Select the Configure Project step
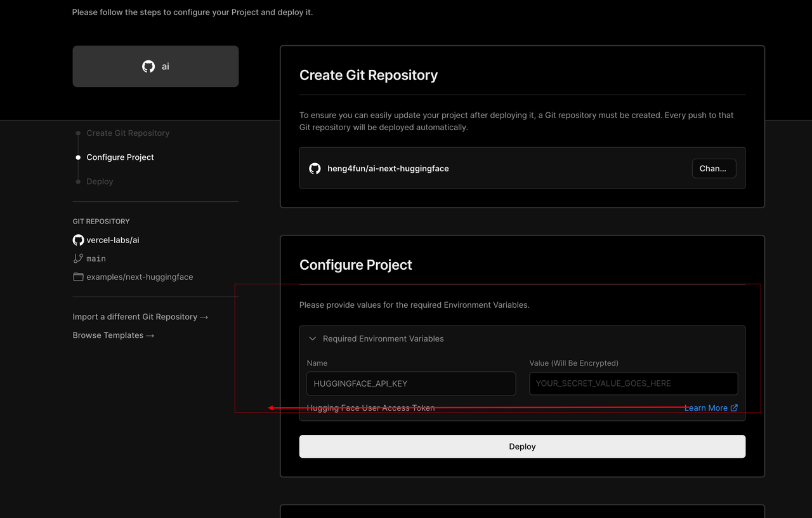 120,157
